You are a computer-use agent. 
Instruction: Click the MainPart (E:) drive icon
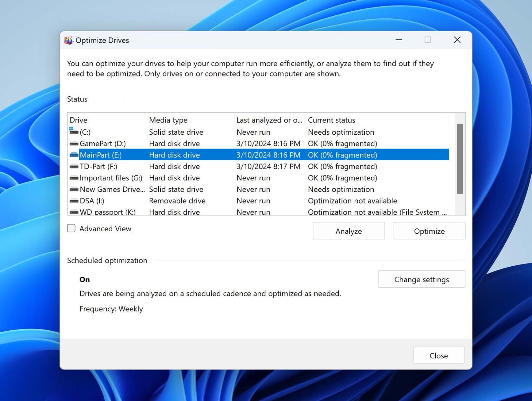coord(74,155)
